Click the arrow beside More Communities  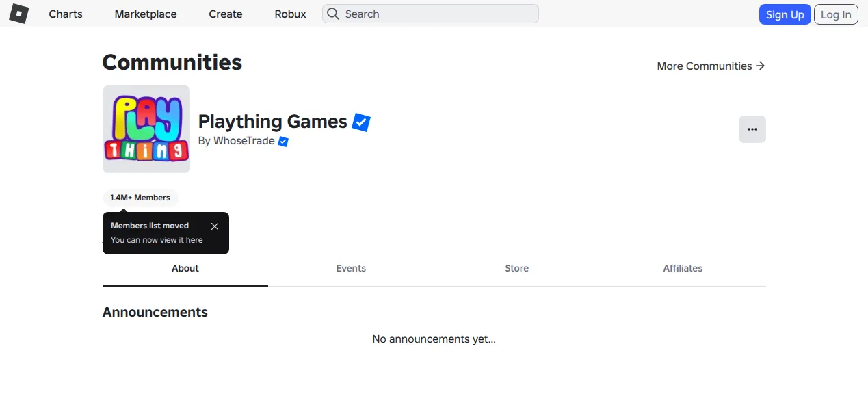coord(760,66)
